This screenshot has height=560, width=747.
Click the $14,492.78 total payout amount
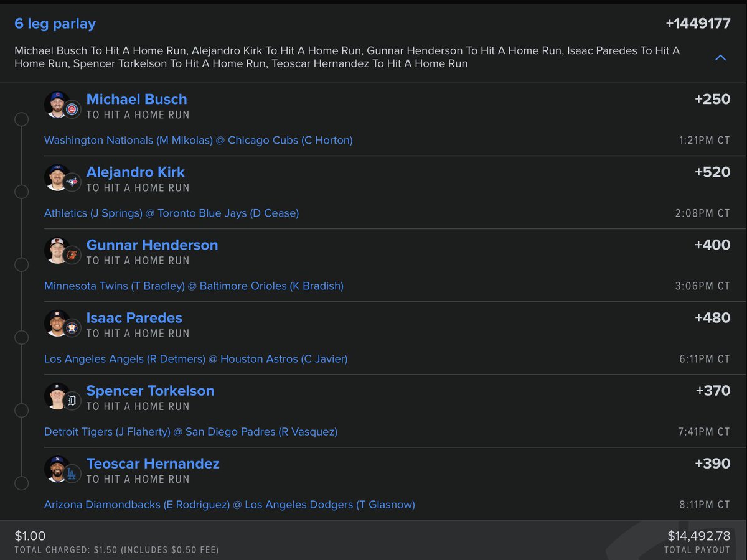(x=699, y=536)
